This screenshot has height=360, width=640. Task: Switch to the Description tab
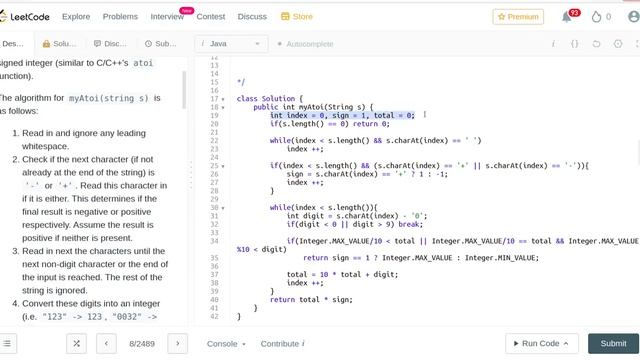(x=13, y=44)
